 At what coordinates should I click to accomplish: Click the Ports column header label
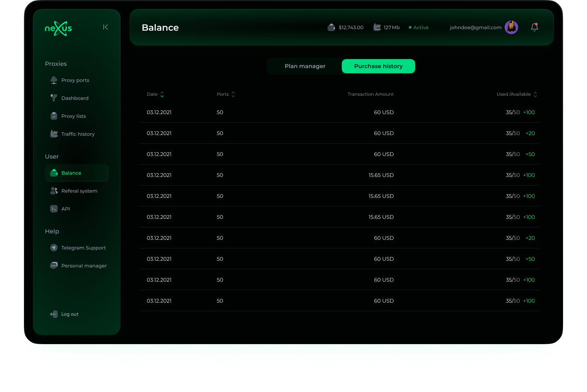(223, 94)
